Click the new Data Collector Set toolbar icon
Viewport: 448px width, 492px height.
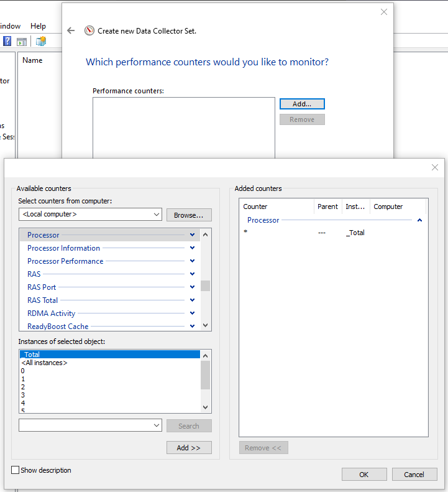[41, 41]
